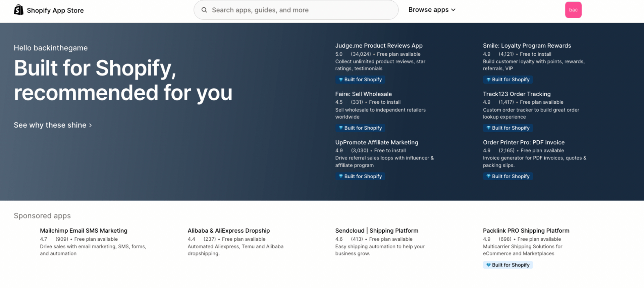Click the 4.4 rating for Alibaba
This screenshot has width=644, height=288.
click(191, 239)
